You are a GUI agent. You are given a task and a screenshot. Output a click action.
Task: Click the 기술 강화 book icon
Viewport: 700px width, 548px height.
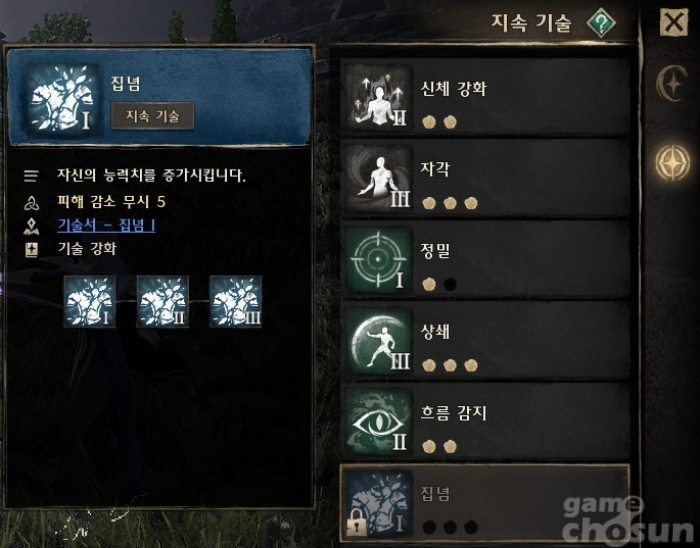click(31, 249)
